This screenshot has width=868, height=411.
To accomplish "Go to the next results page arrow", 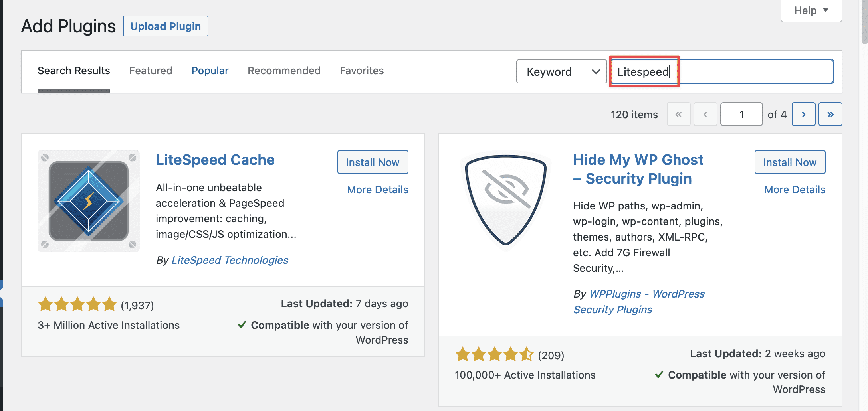I will [x=803, y=115].
